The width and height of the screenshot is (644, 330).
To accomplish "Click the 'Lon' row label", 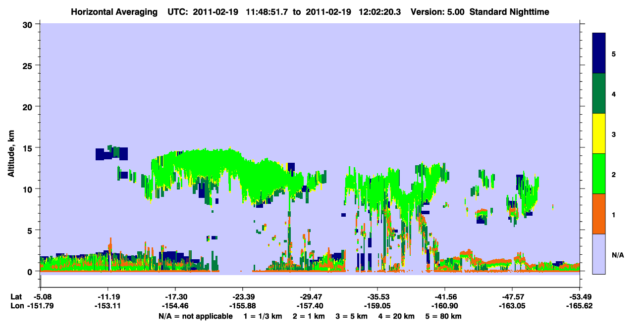I will click(x=16, y=306).
